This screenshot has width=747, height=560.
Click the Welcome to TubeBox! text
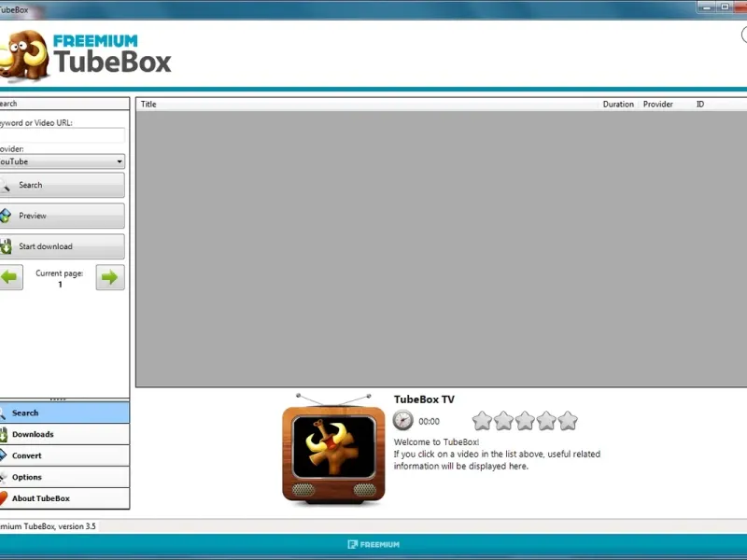tap(436, 441)
